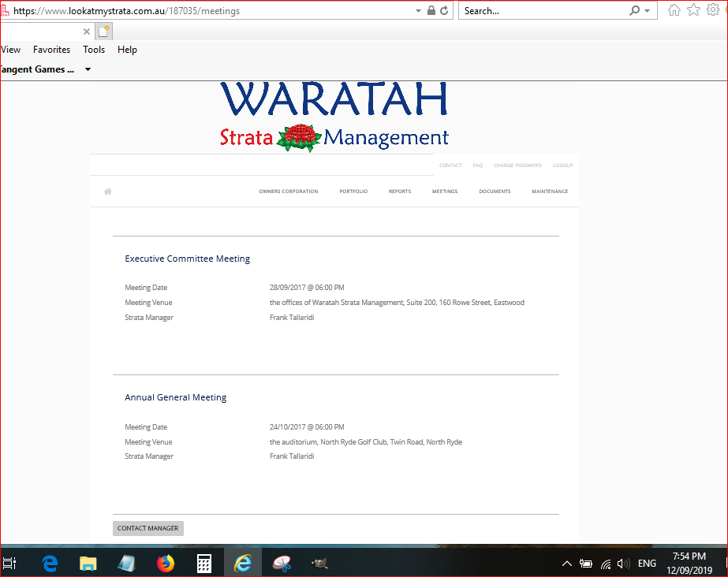Viewport: 728px width, 577px height.
Task: Open the Snipping Tool taskbar icon
Action: click(x=282, y=564)
